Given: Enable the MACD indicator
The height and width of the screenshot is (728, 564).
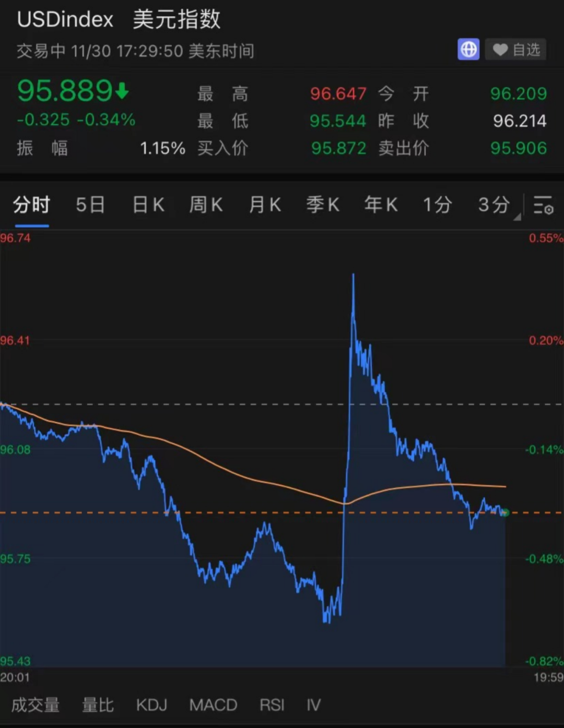Looking at the screenshot, I should click(213, 705).
